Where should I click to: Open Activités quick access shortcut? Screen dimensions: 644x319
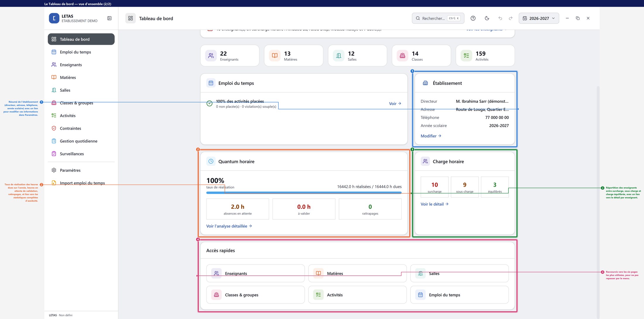[357, 295]
